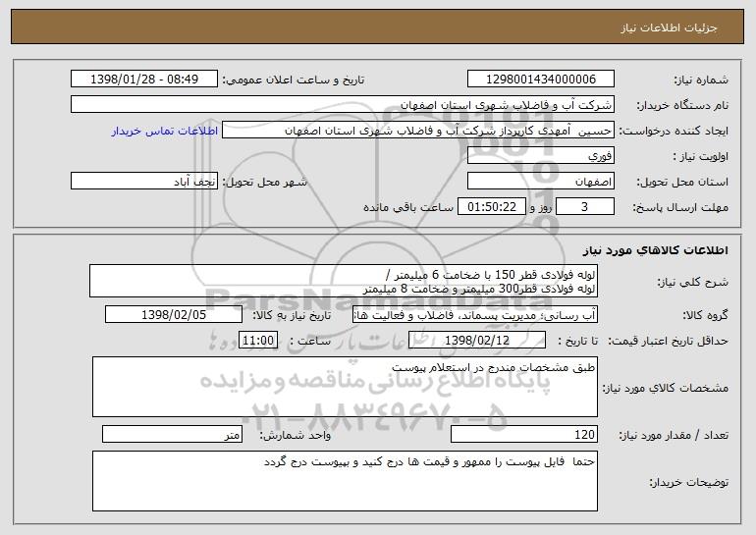756x535 pixels.
Task: Click the label ایجاد کننده درخواست
Action: [x=674, y=131]
